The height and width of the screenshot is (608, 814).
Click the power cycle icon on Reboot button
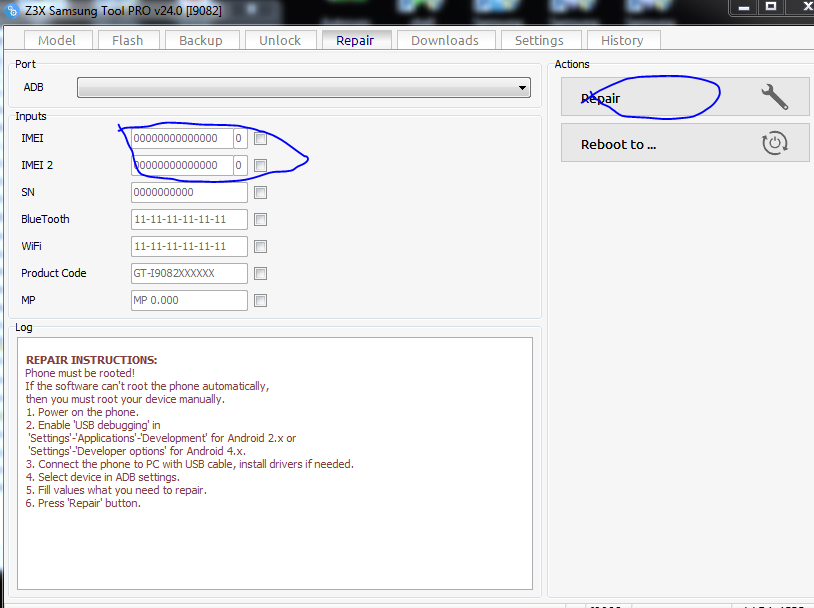click(775, 143)
